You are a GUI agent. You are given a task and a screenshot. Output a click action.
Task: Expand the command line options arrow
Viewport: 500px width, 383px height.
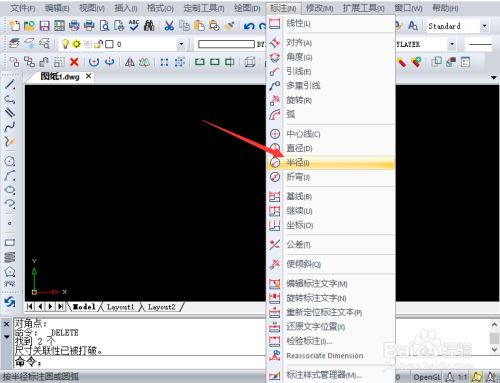(6, 337)
